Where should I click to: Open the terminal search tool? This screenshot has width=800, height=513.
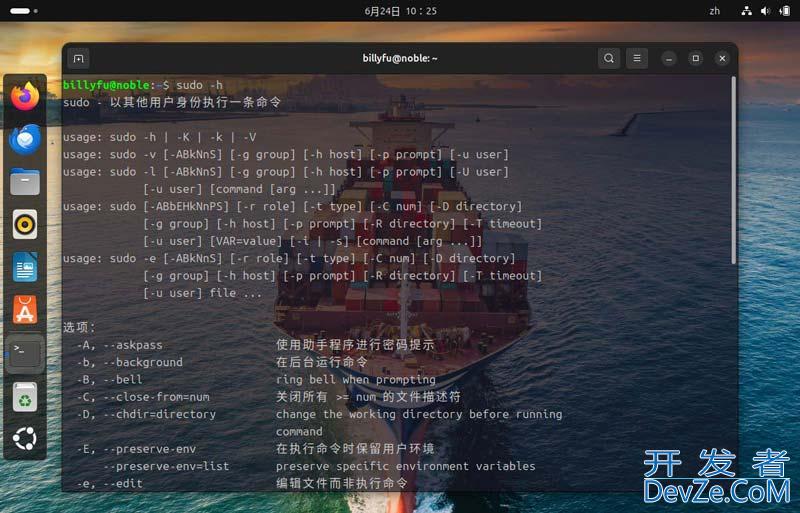click(x=609, y=58)
